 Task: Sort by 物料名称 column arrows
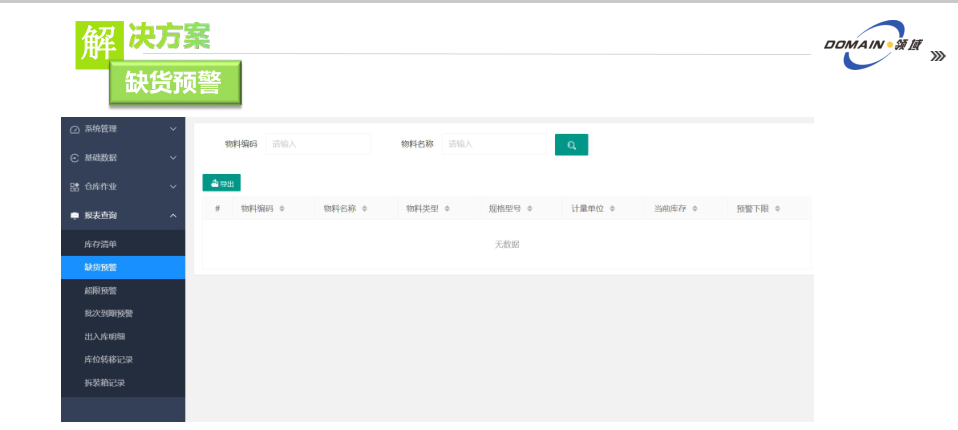pyautogui.click(x=364, y=209)
